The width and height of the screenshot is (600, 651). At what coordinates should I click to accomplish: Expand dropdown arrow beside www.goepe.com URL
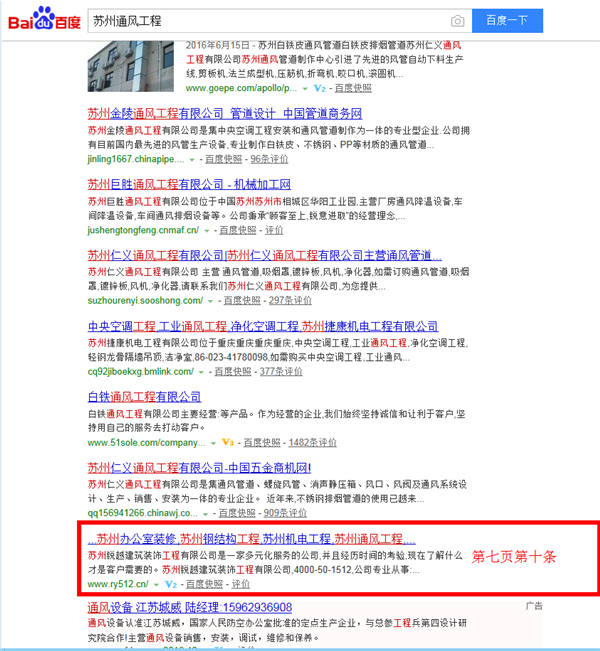click(x=305, y=88)
